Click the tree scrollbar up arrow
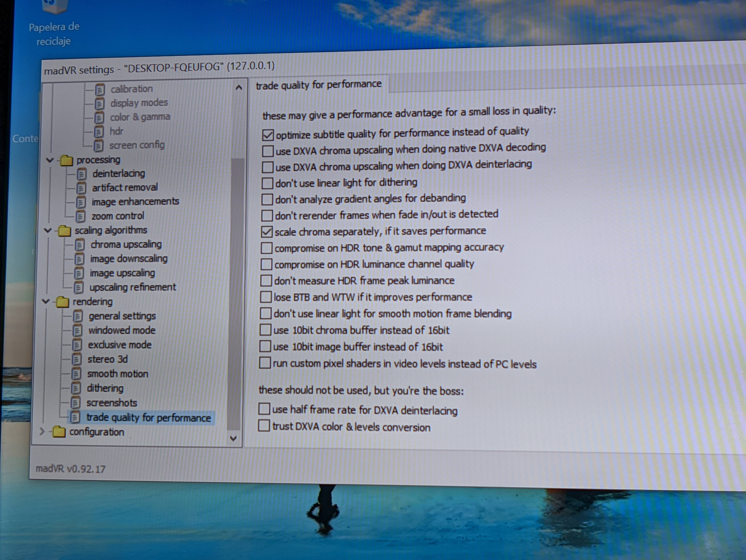 pos(239,88)
